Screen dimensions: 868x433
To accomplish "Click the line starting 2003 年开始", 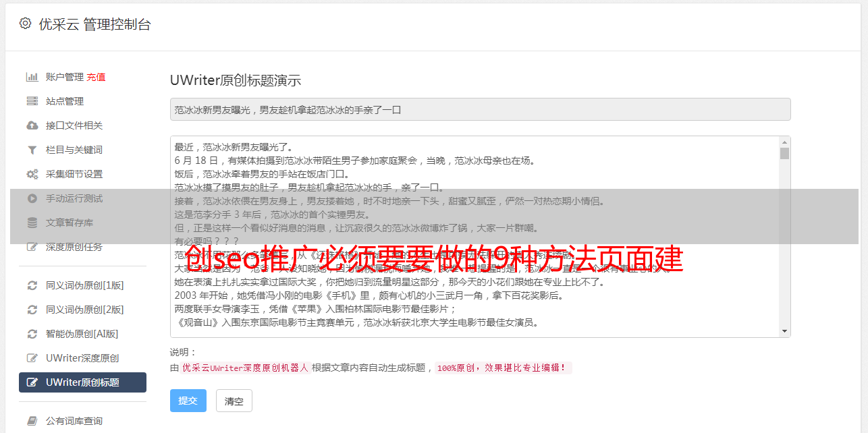I will 369,295.
